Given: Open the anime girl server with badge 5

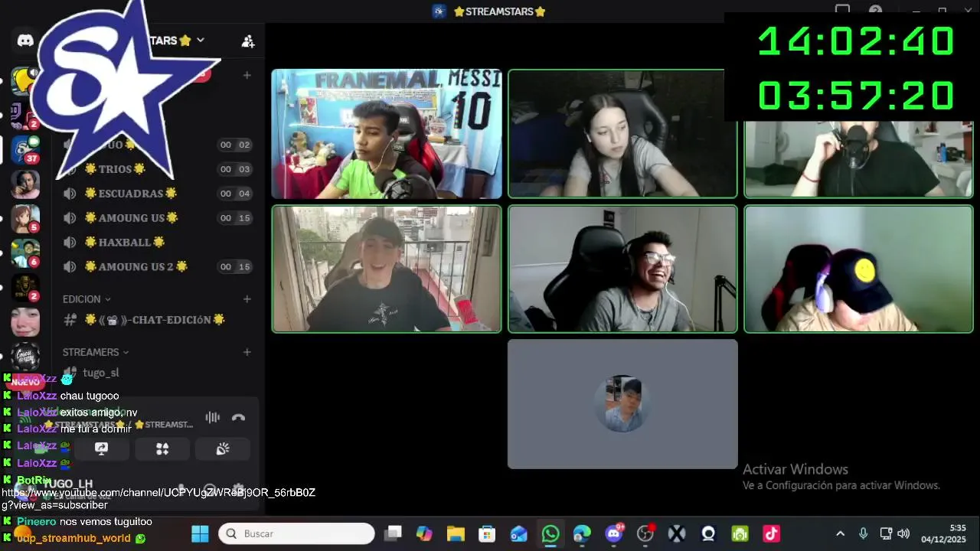Looking at the screenshot, I should pos(25,218).
